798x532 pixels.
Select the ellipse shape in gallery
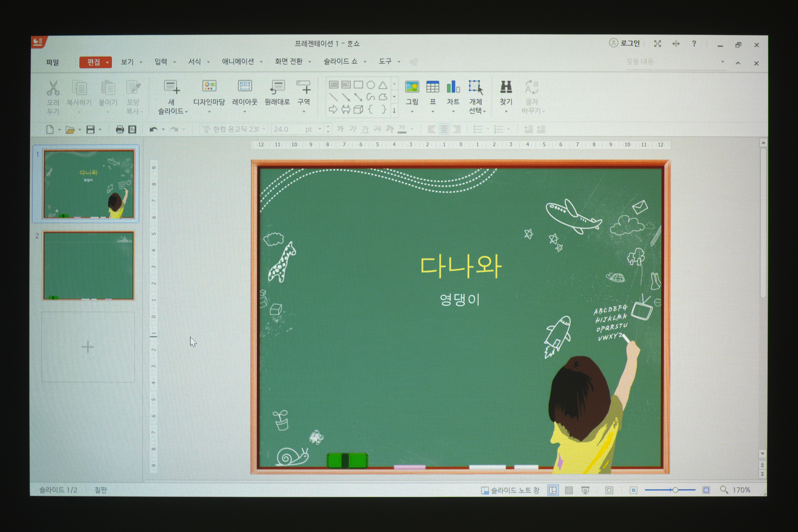click(x=371, y=85)
